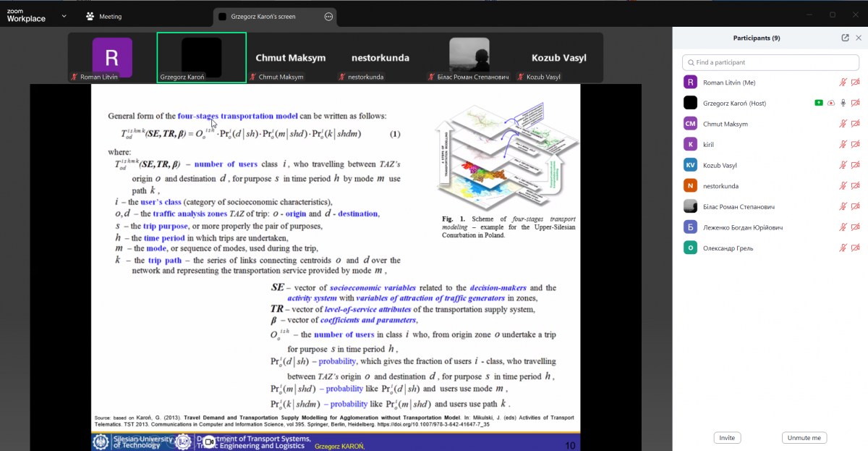
Task: Toggle nestorkunda's muted mic in list
Action: [x=843, y=186]
